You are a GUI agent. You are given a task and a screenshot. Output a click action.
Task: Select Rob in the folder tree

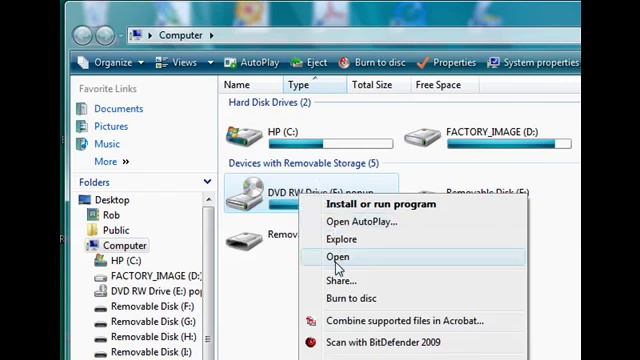tap(111, 215)
